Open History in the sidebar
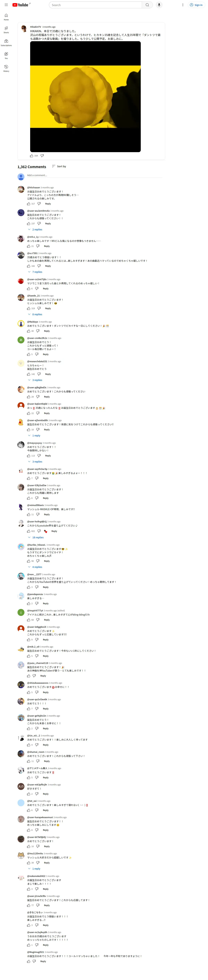The width and height of the screenshot is (208, 980). tap(6, 69)
